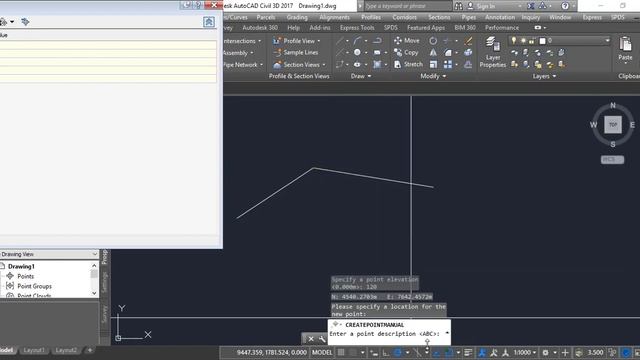This screenshot has height=360, width=640.
Task: Select Point Groups in Prospector tree
Action: click(x=34, y=286)
